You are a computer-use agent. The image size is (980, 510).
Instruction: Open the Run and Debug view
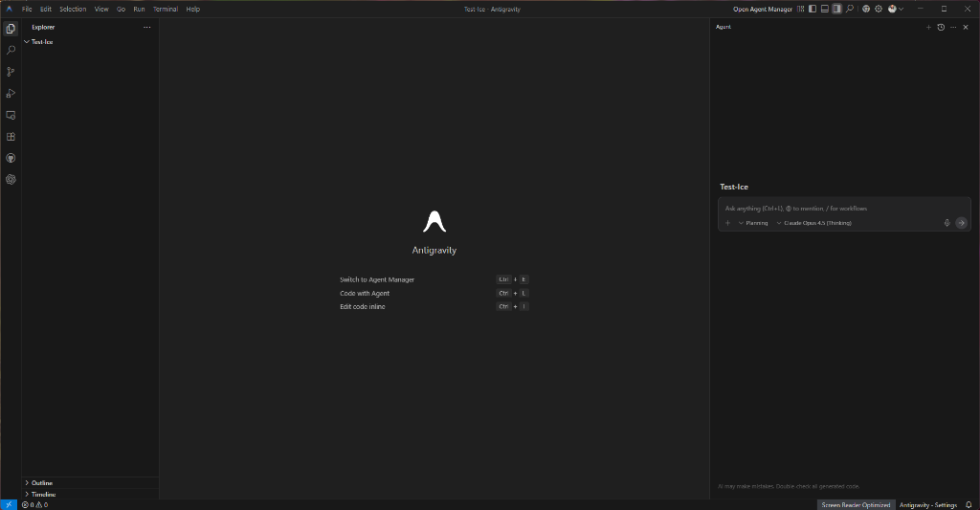11,93
